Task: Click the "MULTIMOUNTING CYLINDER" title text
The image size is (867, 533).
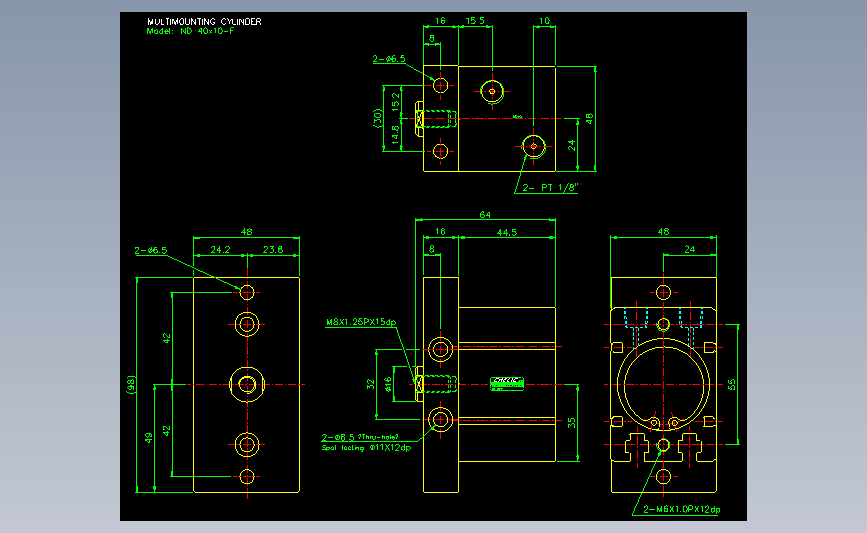Action: coord(204,22)
